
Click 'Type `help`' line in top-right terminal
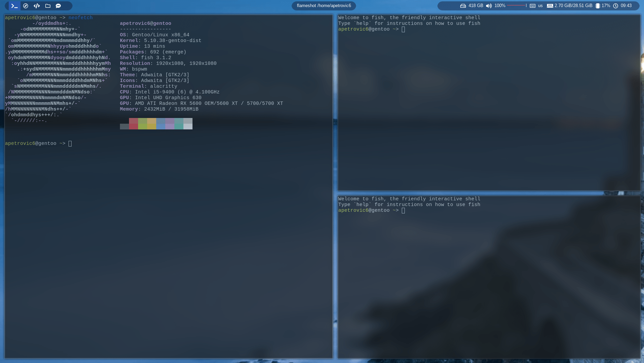pos(409,24)
